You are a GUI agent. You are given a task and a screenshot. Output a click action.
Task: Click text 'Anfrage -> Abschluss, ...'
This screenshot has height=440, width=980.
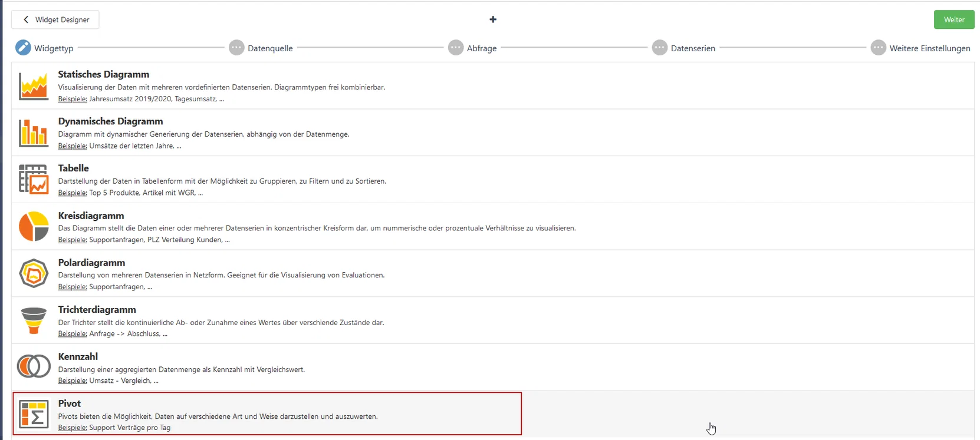[129, 334]
